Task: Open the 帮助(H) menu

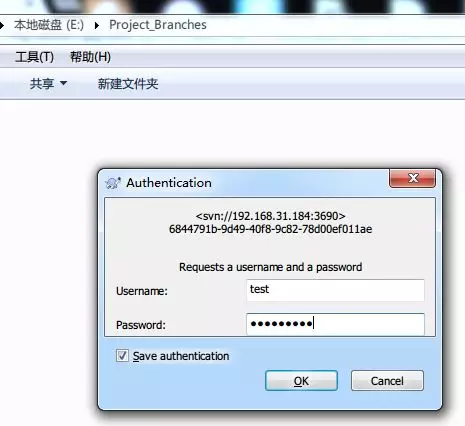Action: point(90,57)
